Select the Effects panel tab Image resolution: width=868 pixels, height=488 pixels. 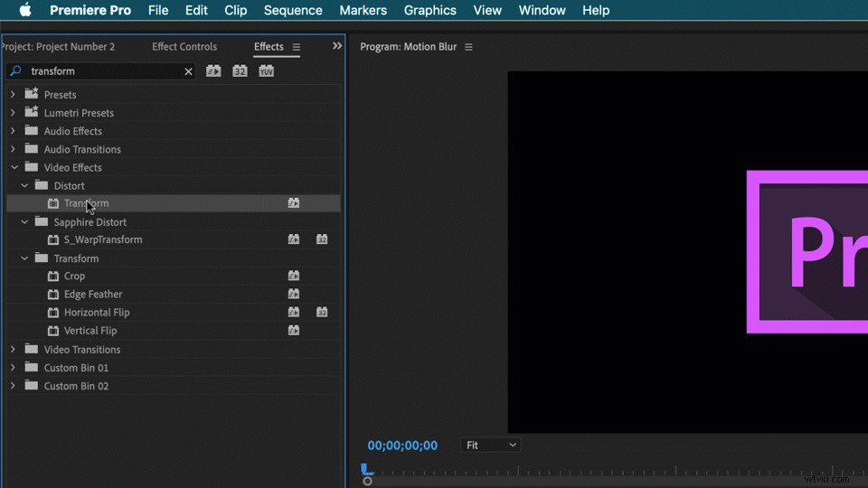coord(269,46)
